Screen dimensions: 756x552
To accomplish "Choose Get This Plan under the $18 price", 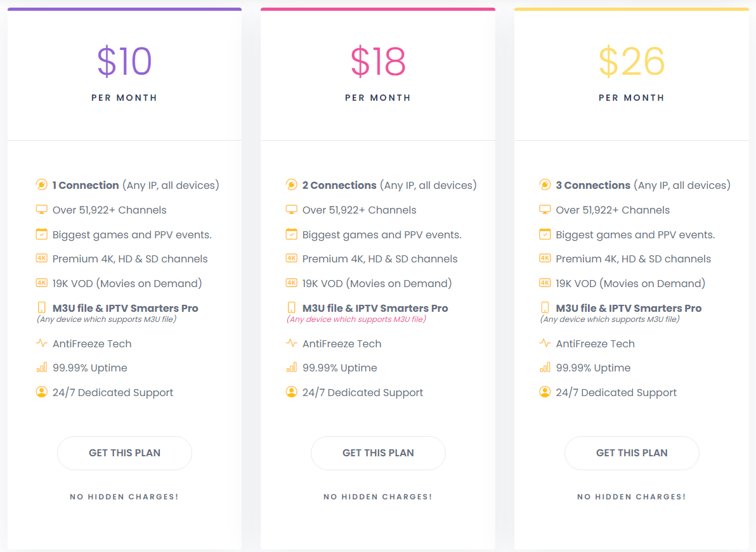I will point(378,453).
